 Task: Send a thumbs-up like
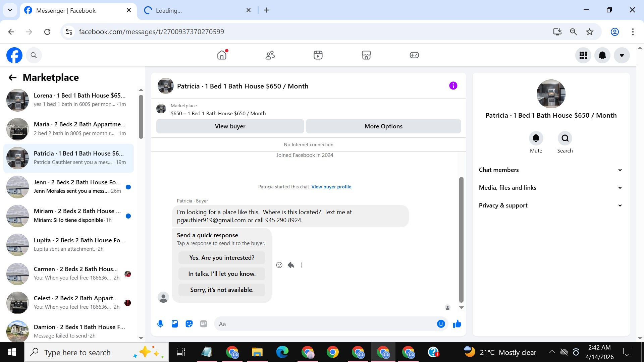click(457, 324)
